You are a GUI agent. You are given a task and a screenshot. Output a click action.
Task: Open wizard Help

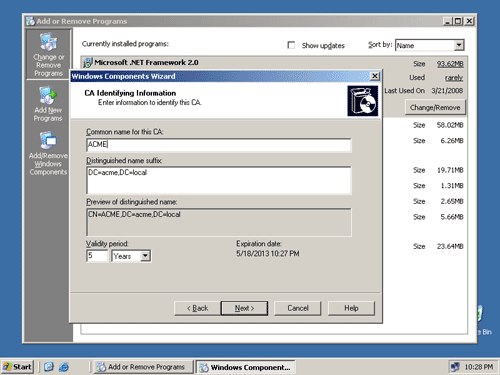(x=351, y=308)
